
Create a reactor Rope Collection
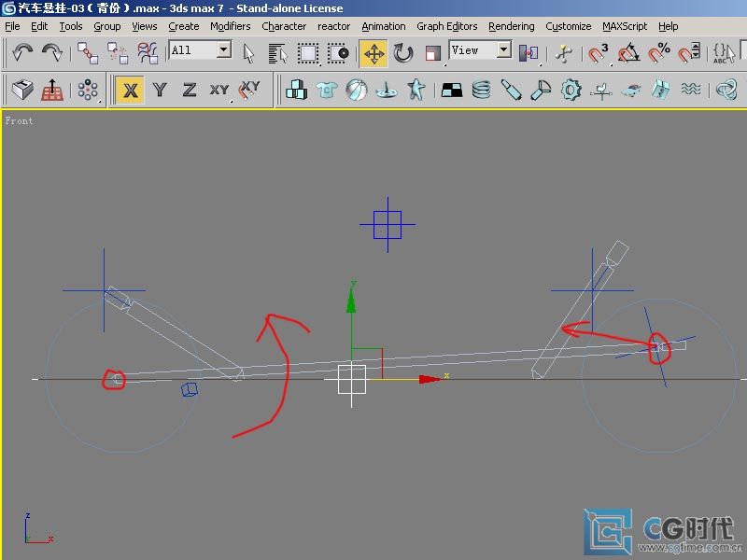pos(386,90)
